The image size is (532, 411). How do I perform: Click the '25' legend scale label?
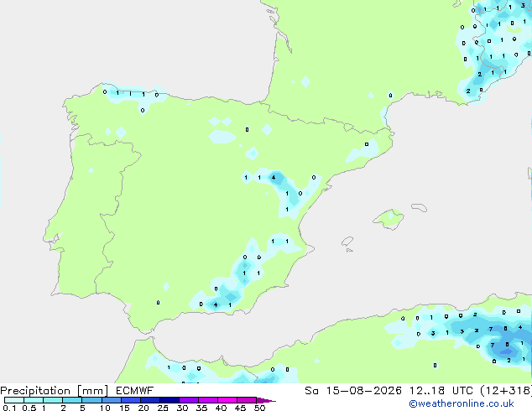tap(163, 408)
